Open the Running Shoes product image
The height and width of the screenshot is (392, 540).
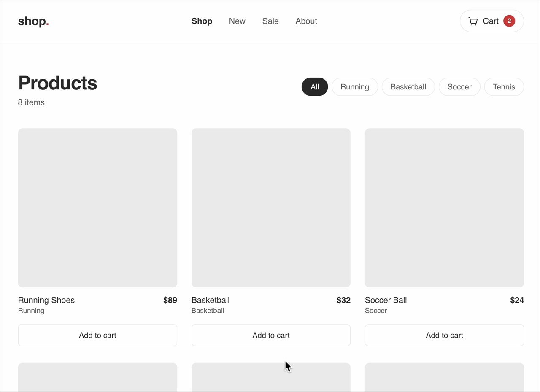pos(97,208)
